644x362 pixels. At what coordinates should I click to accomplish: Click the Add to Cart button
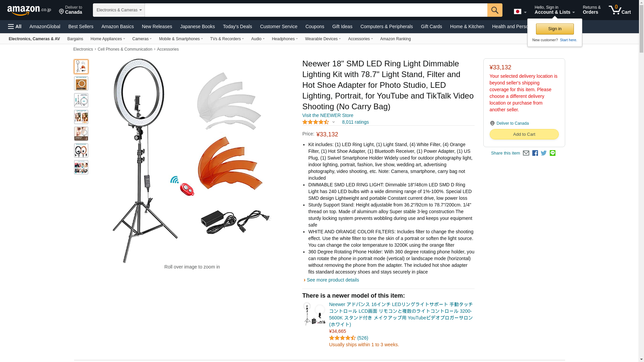[524, 134]
